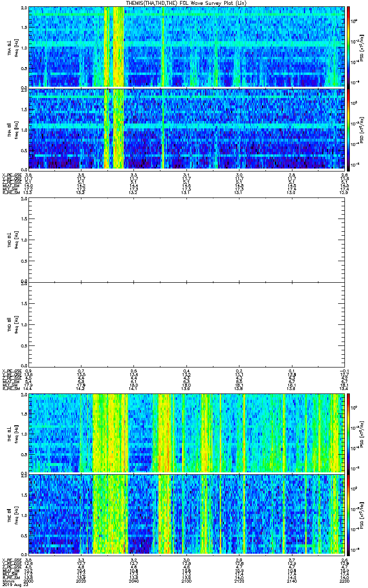Click the 2120 time tick label
Image resolution: width=368 pixels, height=588 pixels.
point(238,580)
